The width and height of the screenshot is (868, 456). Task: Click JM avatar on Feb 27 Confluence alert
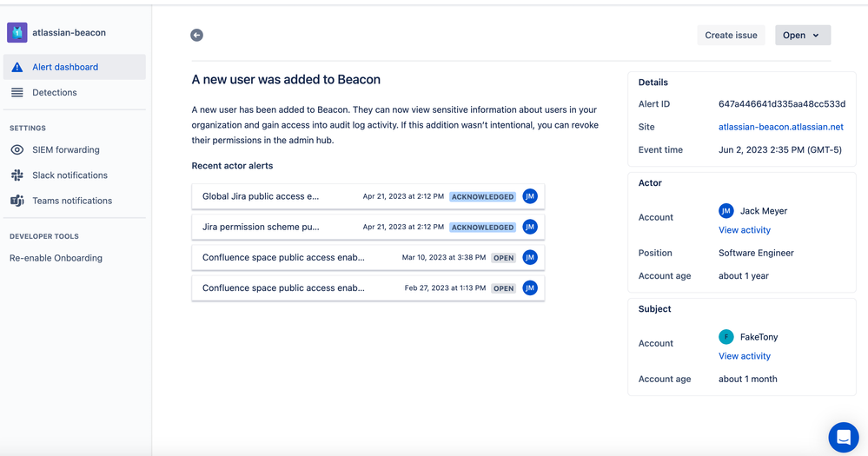pos(530,287)
